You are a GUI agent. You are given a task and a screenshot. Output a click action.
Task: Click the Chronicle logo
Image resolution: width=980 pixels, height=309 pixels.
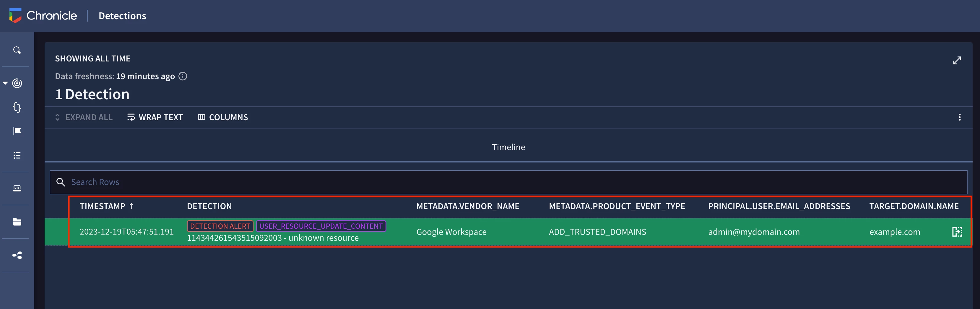43,16
